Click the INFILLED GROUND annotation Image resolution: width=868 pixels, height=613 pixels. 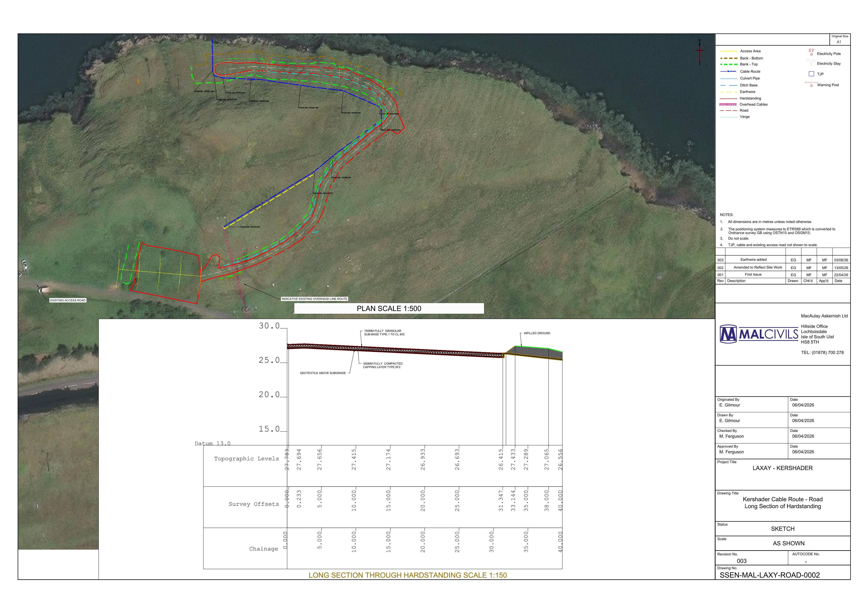[537, 333]
